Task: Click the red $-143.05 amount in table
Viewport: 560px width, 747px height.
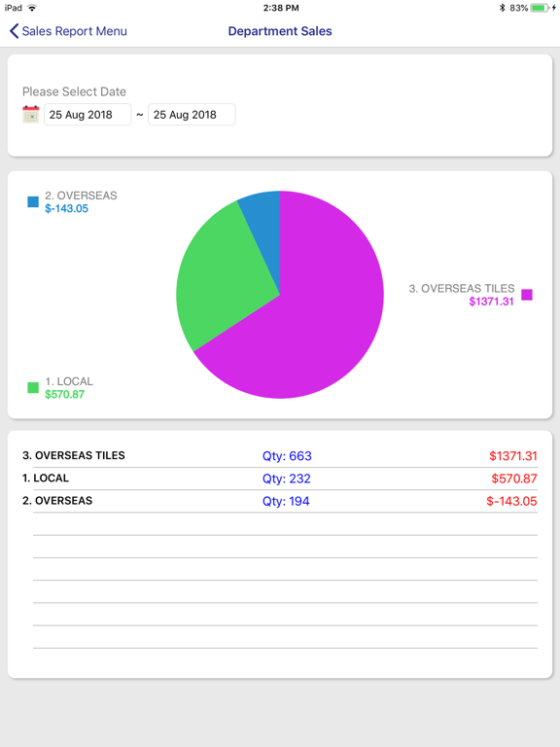Action: click(x=512, y=501)
